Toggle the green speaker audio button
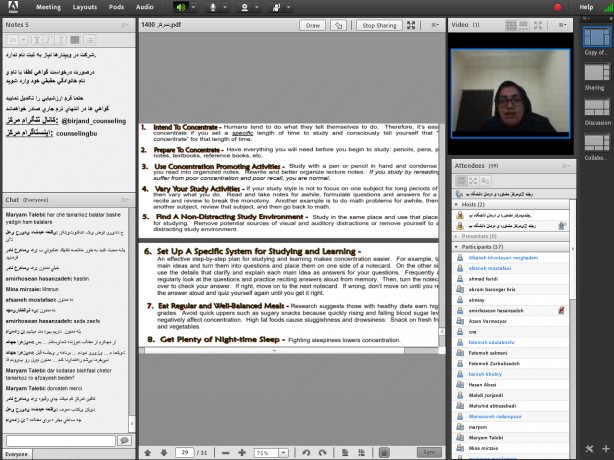This screenshot has height=460, width=614. (181, 7)
